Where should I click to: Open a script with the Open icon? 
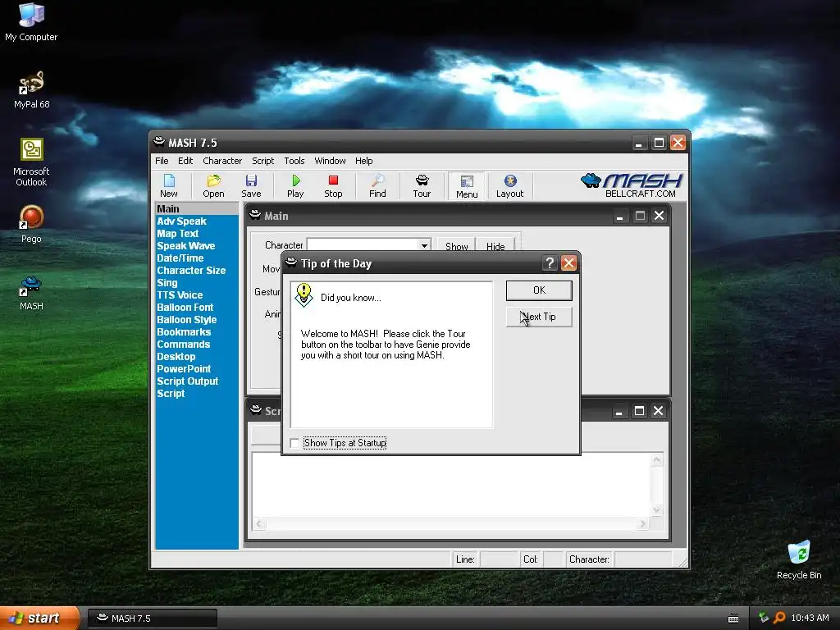pyautogui.click(x=213, y=186)
